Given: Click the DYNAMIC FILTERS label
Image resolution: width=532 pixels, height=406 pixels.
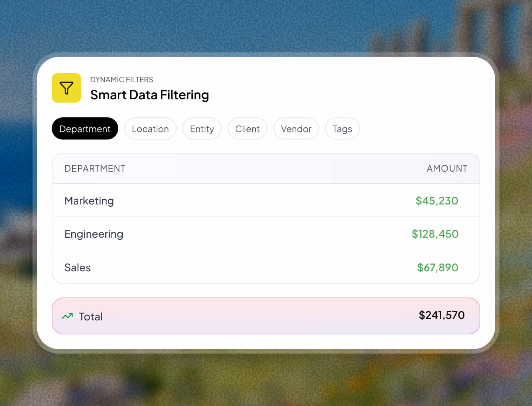Looking at the screenshot, I should point(122,79).
